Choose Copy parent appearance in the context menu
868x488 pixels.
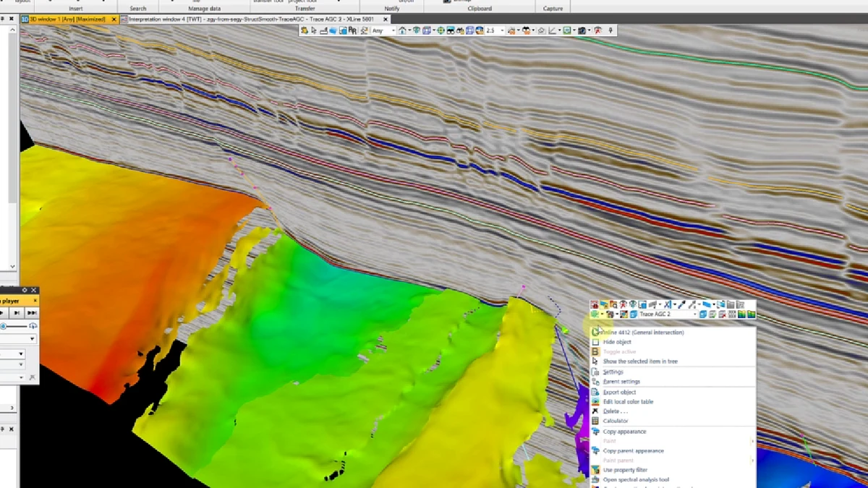click(673, 451)
